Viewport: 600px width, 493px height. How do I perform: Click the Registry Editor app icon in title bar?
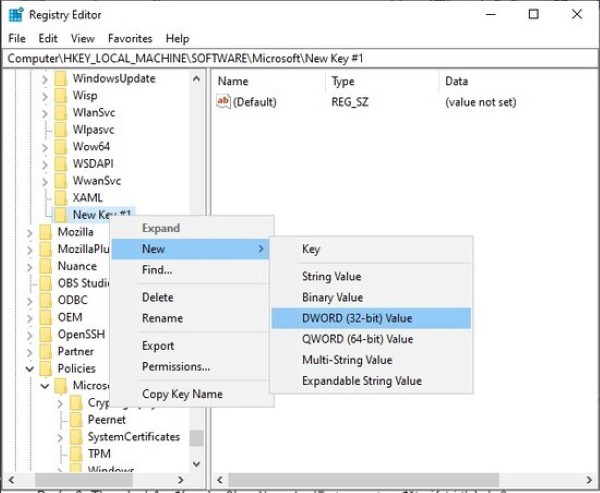[16, 15]
